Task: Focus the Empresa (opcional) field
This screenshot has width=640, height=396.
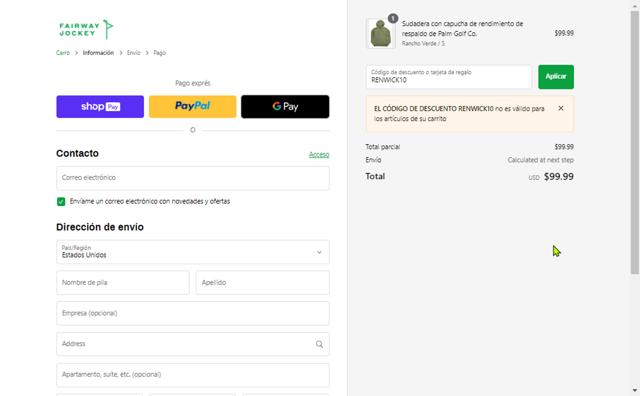Action: 193,314
